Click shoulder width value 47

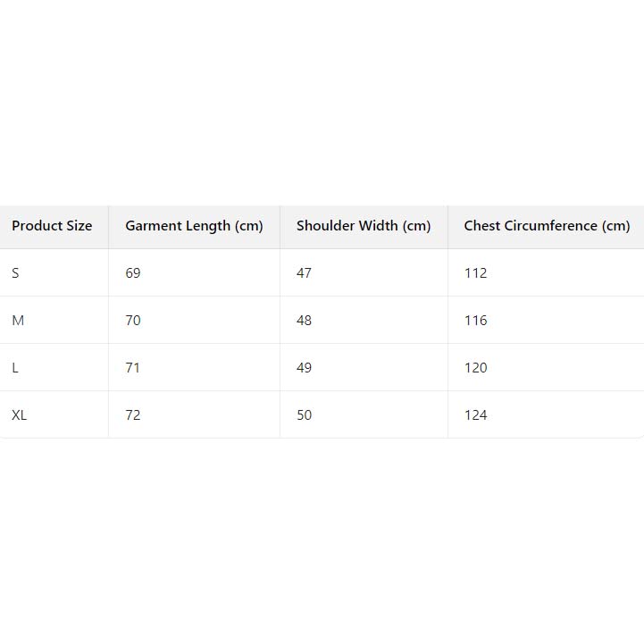(x=305, y=273)
